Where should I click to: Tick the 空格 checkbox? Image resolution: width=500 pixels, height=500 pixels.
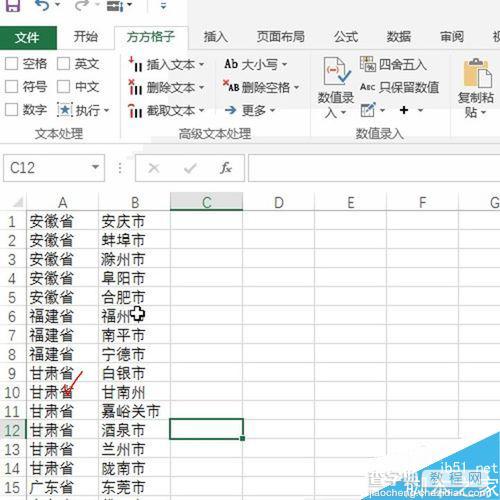pyautogui.click(x=12, y=63)
